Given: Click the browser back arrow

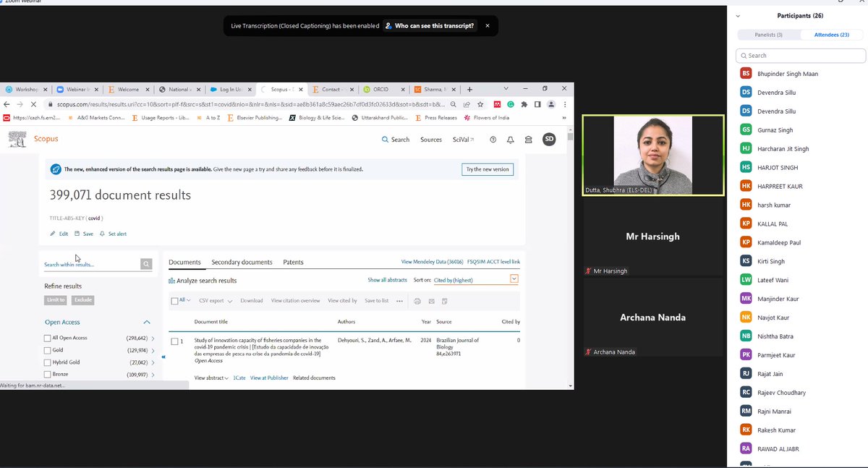Looking at the screenshot, I should [x=7, y=104].
